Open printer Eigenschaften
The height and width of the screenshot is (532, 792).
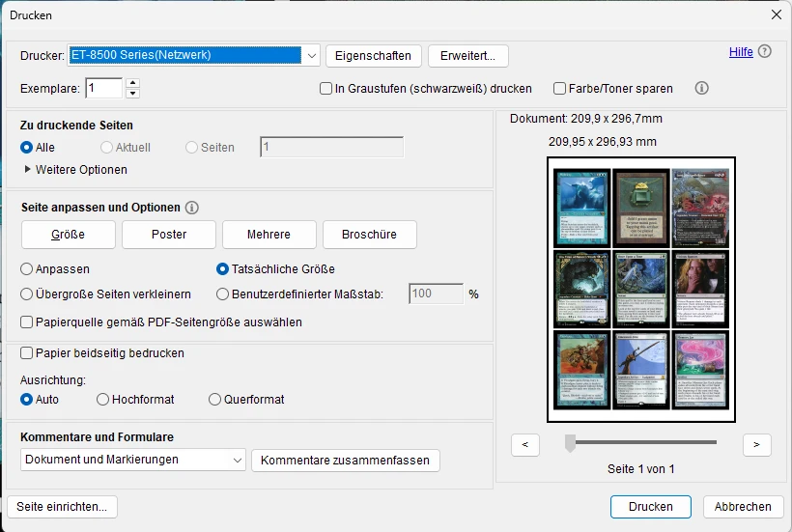click(x=374, y=56)
